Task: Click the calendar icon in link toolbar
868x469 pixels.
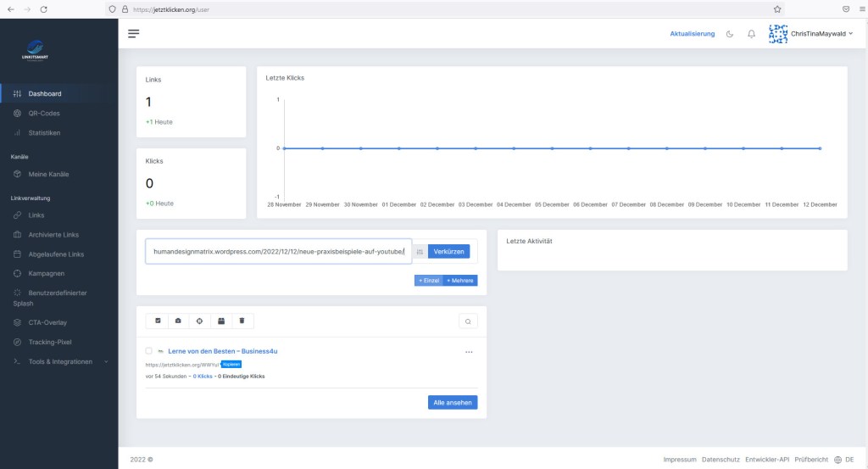Action: [x=220, y=321]
